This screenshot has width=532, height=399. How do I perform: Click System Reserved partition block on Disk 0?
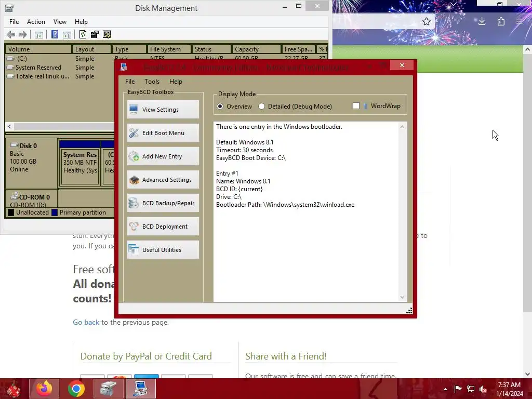point(80,163)
